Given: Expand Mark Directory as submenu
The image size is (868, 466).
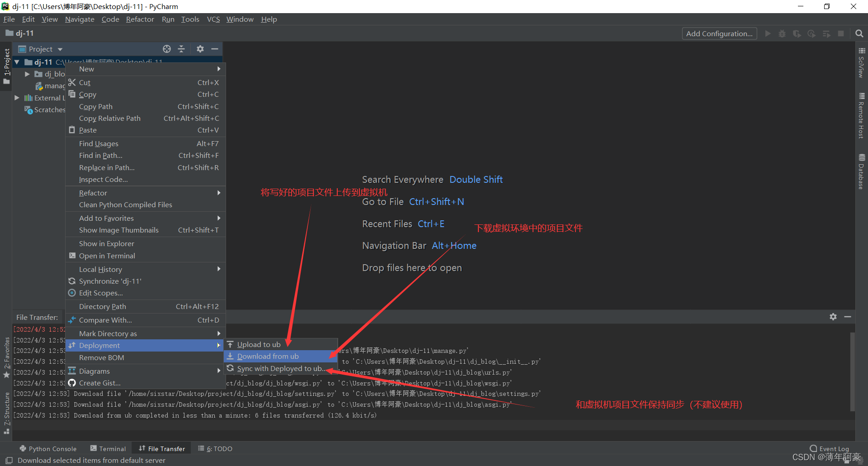Looking at the screenshot, I should click(x=146, y=333).
